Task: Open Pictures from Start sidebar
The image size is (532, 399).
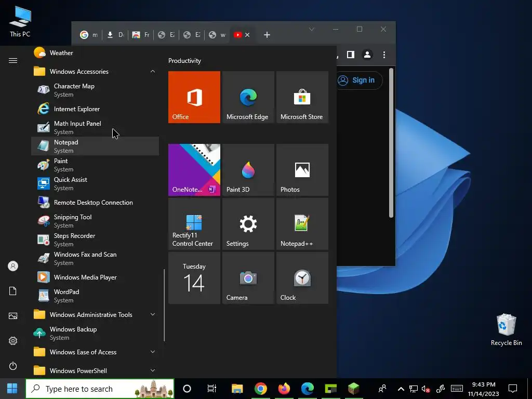Action: pyautogui.click(x=13, y=316)
